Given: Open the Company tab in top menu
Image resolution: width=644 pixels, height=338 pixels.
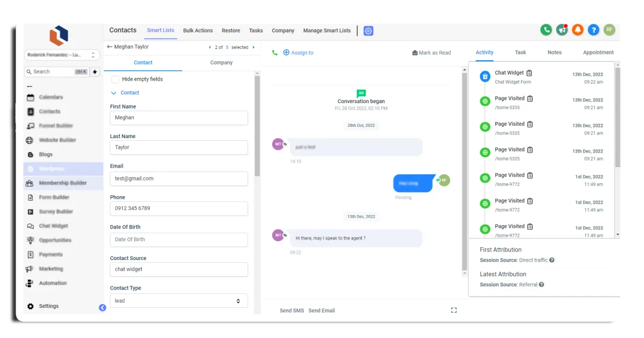Looking at the screenshot, I should [x=283, y=31].
